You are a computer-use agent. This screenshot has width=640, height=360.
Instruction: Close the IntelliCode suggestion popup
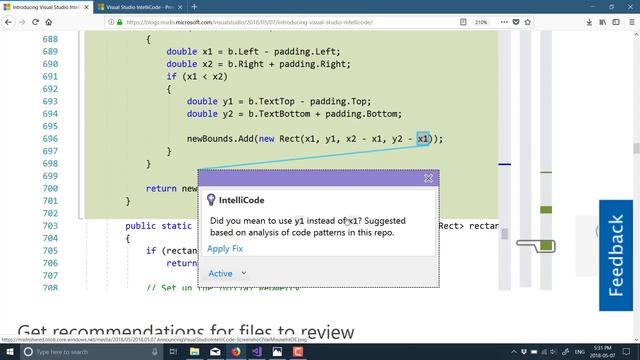(x=428, y=178)
